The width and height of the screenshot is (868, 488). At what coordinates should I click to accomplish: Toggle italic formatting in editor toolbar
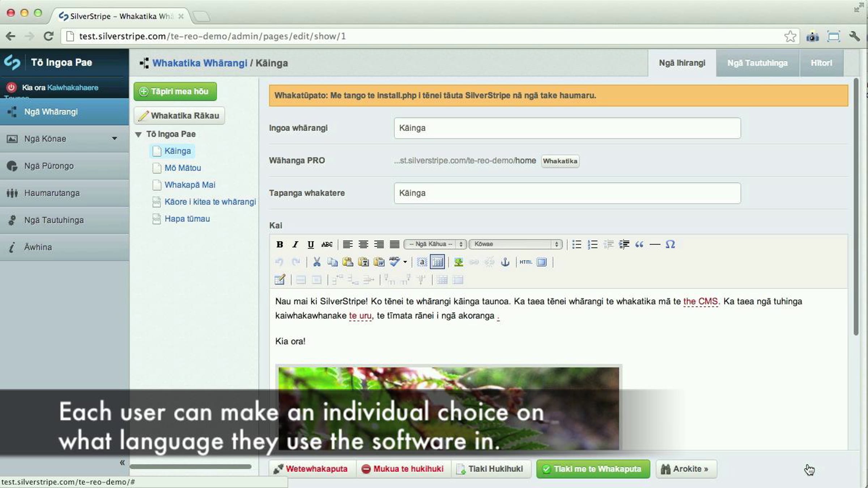[x=295, y=244]
